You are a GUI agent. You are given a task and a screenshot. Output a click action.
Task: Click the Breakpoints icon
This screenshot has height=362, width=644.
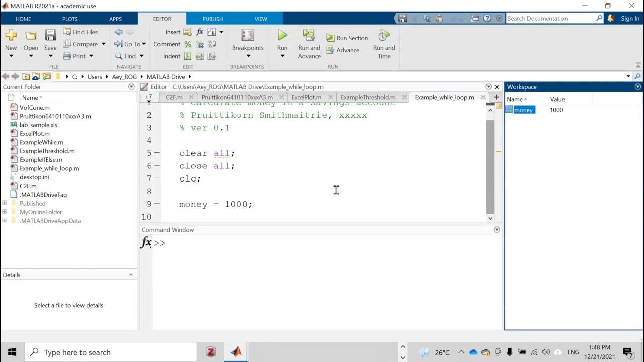(x=248, y=35)
